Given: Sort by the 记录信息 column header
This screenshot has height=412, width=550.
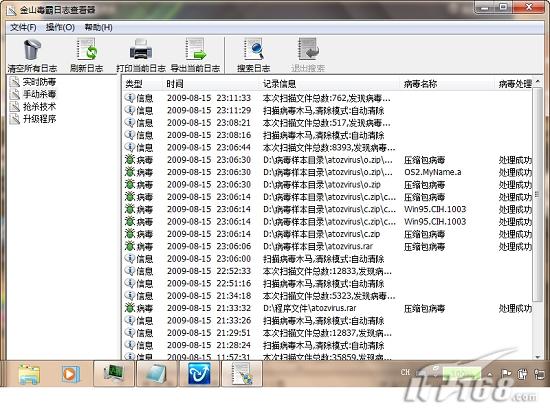Looking at the screenshot, I should pos(279,84).
